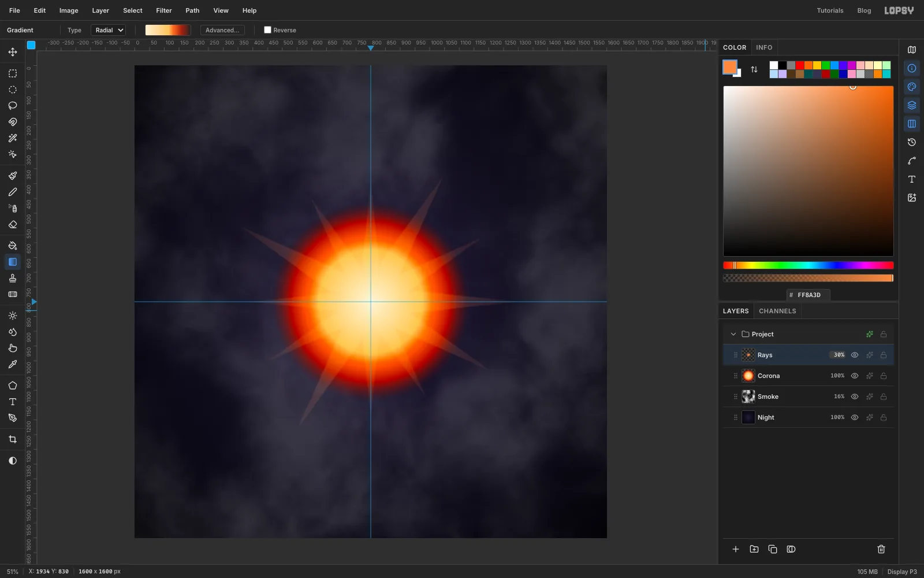The width and height of the screenshot is (924, 578).
Task: Add a new layer with plus icon
Action: [736, 549]
